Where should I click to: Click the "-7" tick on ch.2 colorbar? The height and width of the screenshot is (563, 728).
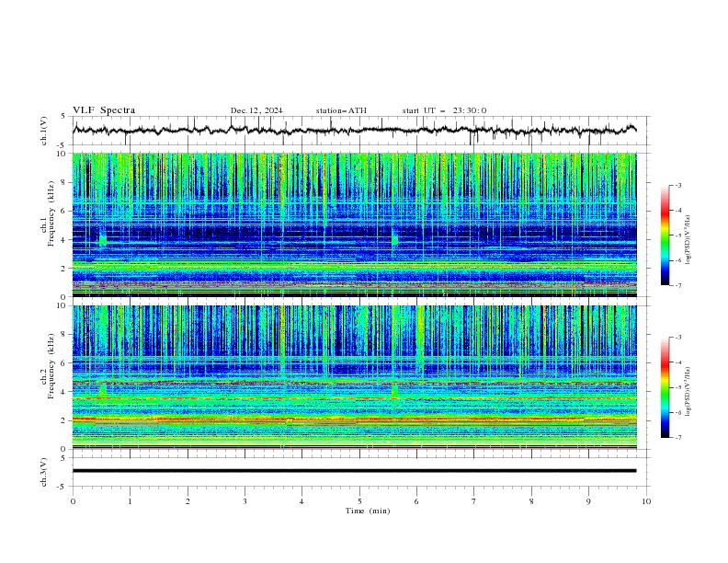click(x=678, y=438)
